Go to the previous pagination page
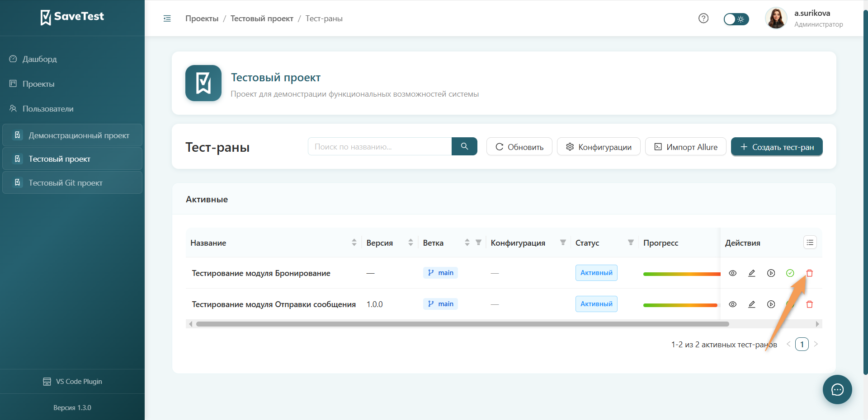 pyautogui.click(x=788, y=344)
